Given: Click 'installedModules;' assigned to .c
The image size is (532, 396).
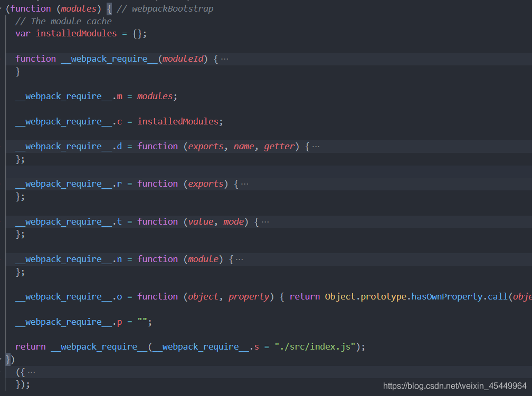Looking at the screenshot, I should pyautogui.click(x=180, y=122).
